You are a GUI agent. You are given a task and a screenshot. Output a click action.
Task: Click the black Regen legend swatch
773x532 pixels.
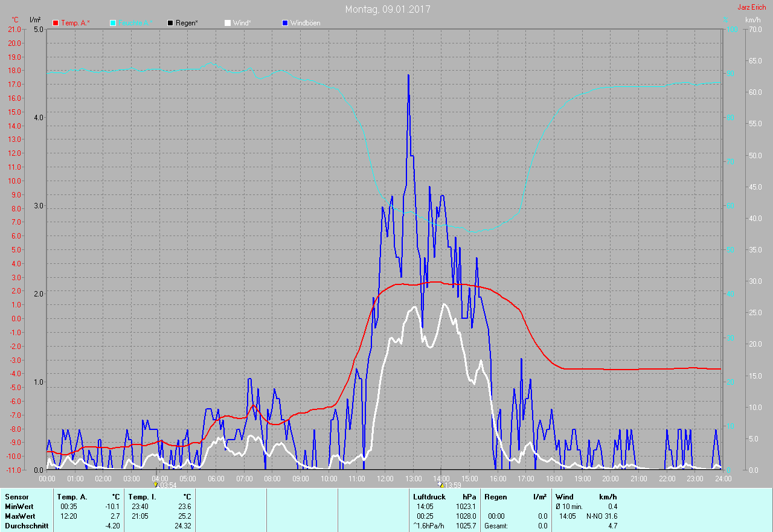pos(171,23)
